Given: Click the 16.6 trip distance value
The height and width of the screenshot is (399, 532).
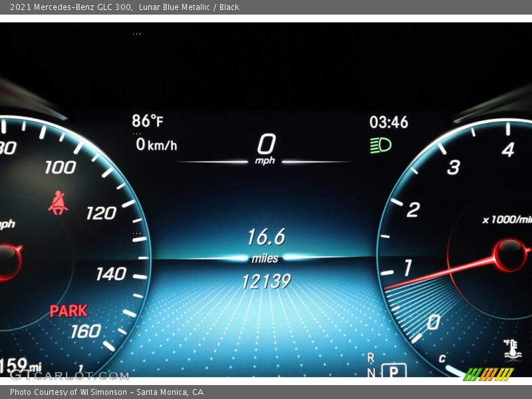Looking at the screenshot, I should 267,237.
